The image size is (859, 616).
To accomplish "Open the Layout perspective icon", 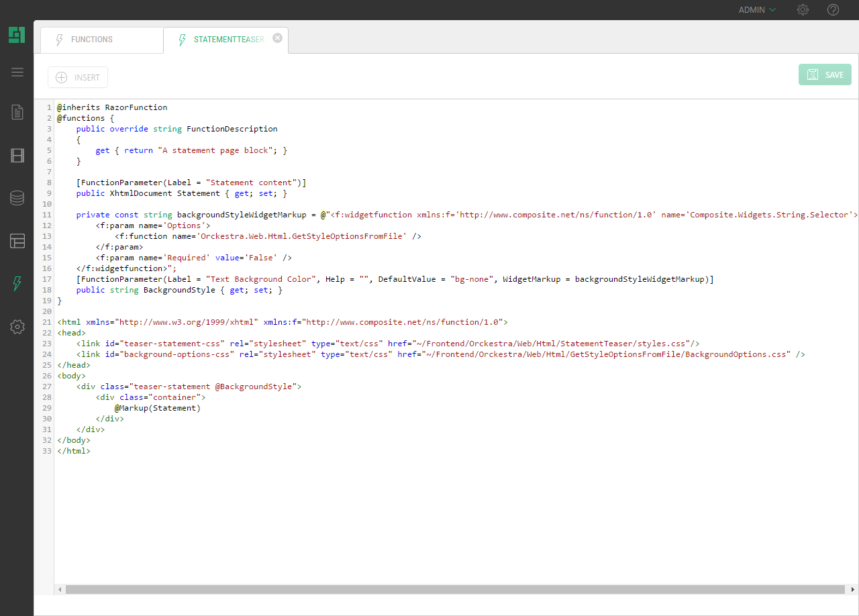I will [17, 241].
